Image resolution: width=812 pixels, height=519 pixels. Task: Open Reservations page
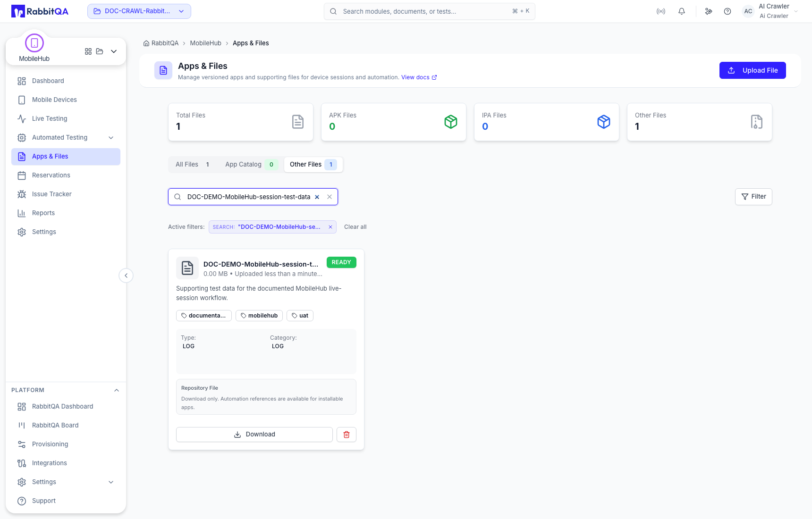66,176
